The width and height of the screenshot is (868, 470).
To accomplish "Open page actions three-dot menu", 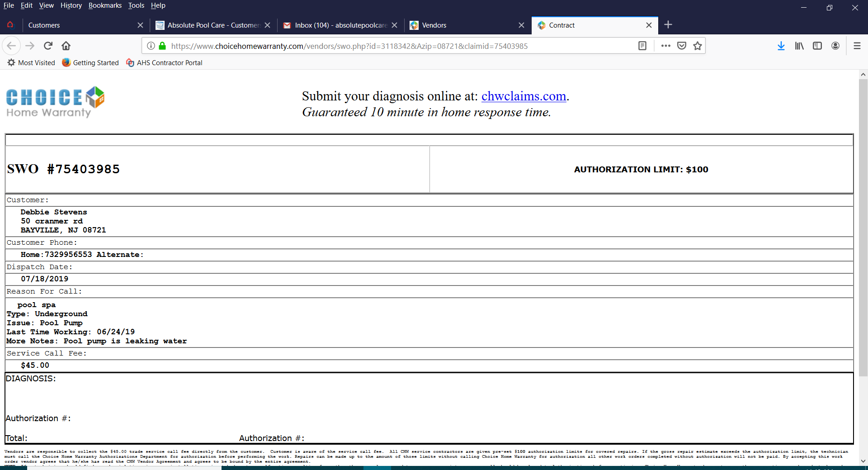I will (665, 46).
